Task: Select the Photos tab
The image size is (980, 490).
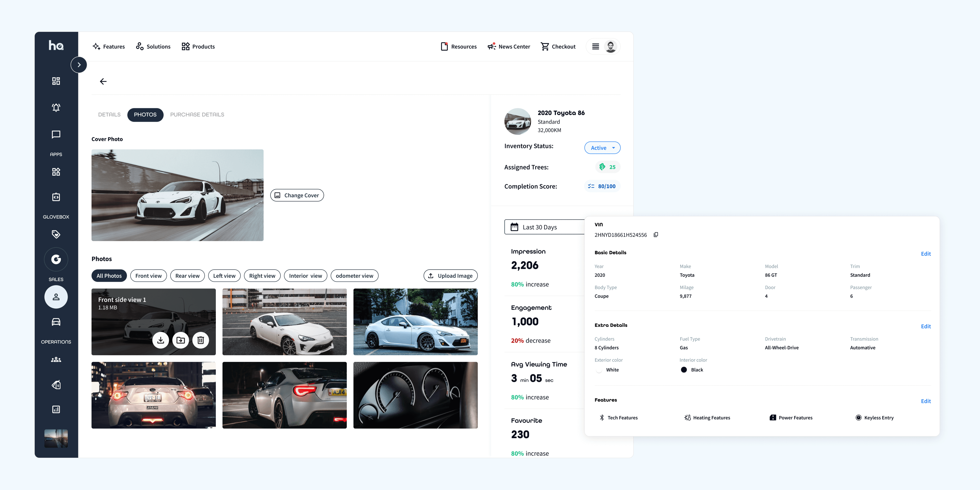Action: click(145, 115)
